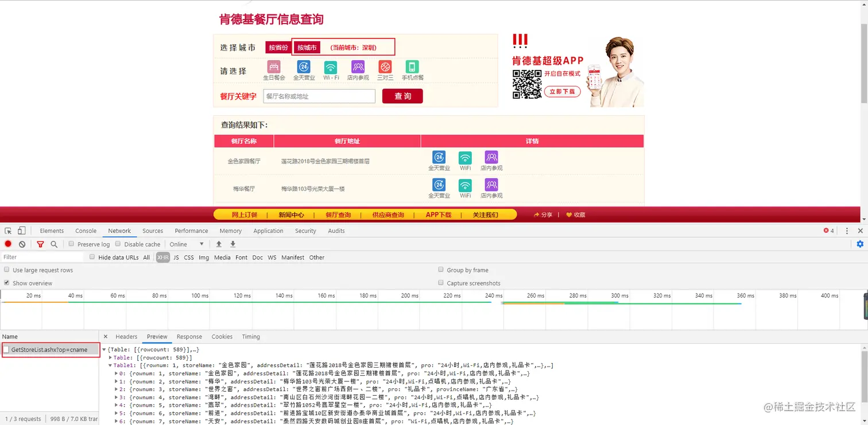Screen dimensions: 868x425
Task: Select the 手机点餐 filter icon
Action: pos(412,67)
